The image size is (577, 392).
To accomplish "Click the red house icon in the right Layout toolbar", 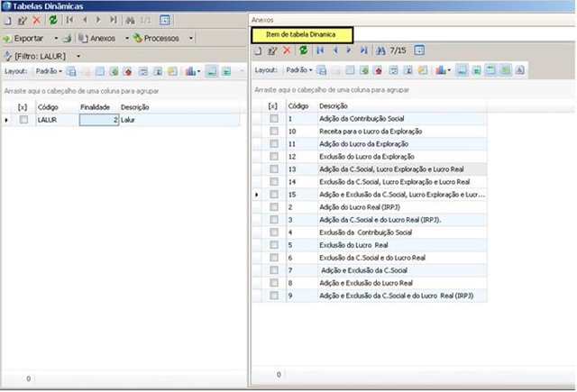I will click(x=378, y=70).
